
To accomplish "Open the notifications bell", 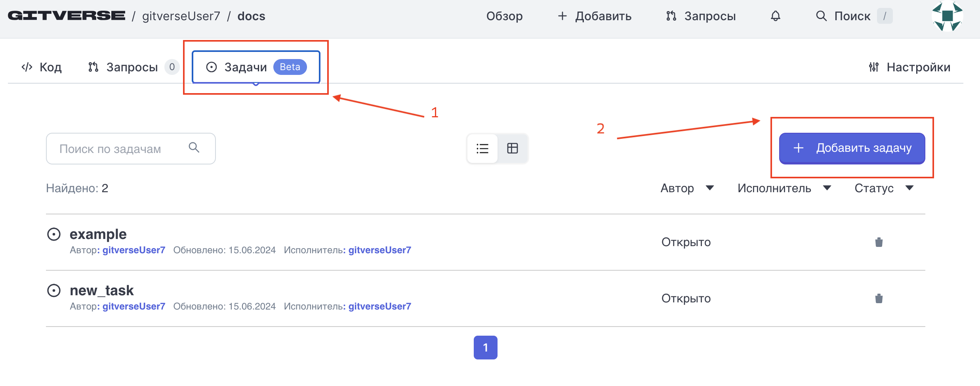I will click(776, 16).
